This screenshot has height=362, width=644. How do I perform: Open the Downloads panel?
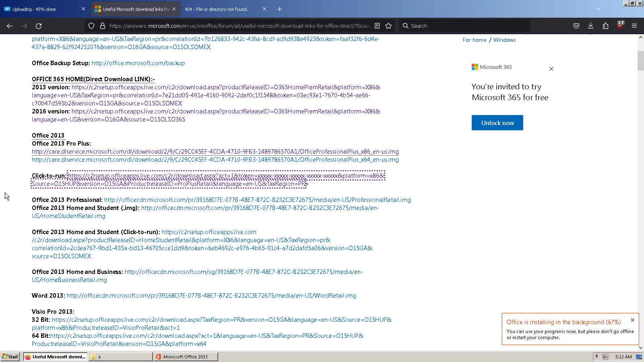point(590,26)
